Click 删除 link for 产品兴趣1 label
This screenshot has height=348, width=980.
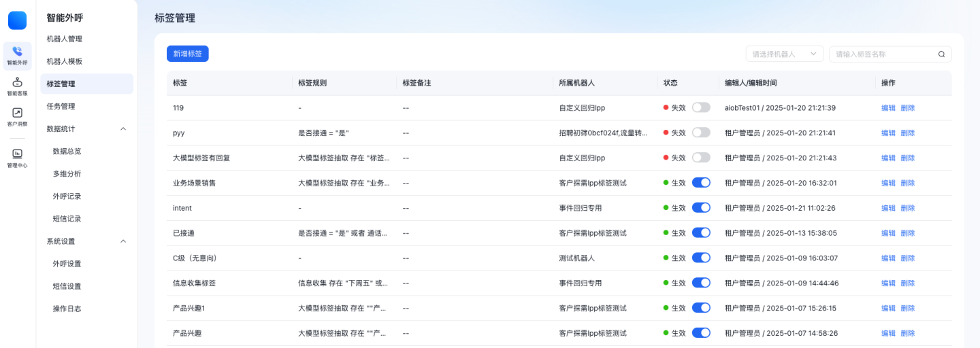coord(907,308)
